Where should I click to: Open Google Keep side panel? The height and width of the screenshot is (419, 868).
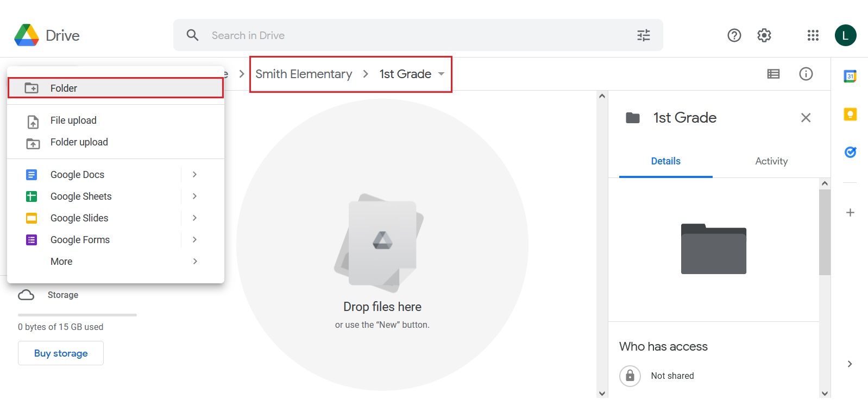tap(850, 114)
